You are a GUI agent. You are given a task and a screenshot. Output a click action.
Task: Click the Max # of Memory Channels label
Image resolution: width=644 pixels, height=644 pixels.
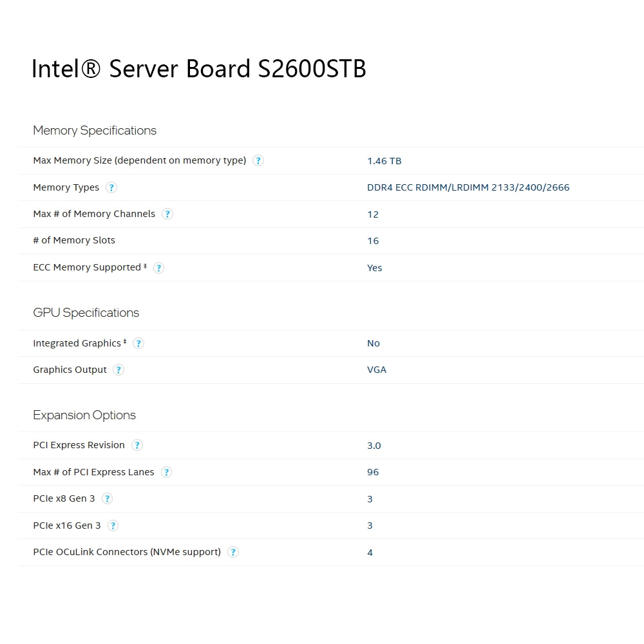94,214
